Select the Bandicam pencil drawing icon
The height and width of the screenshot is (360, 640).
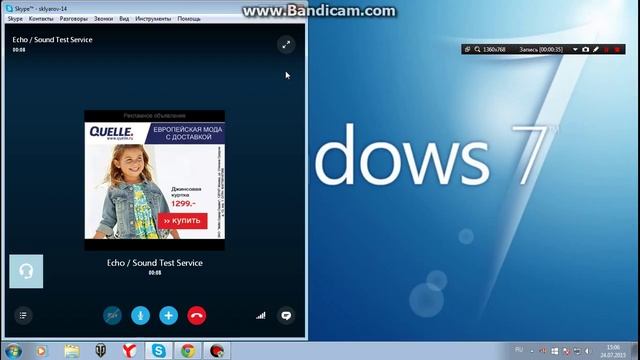(x=596, y=49)
